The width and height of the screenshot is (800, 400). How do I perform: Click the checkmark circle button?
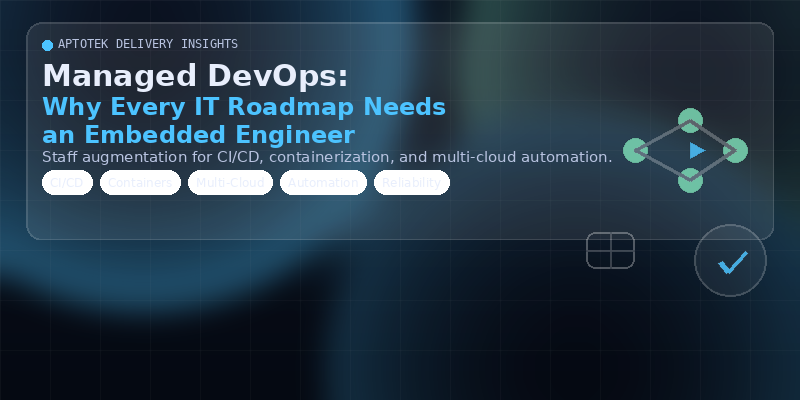pos(730,260)
